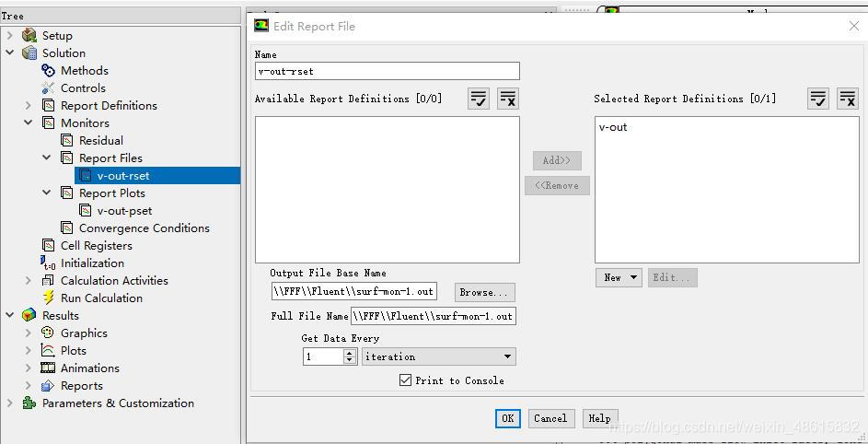Click the Controls tool icon
The height and width of the screenshot is (444, 868).
tap(49, 88)
